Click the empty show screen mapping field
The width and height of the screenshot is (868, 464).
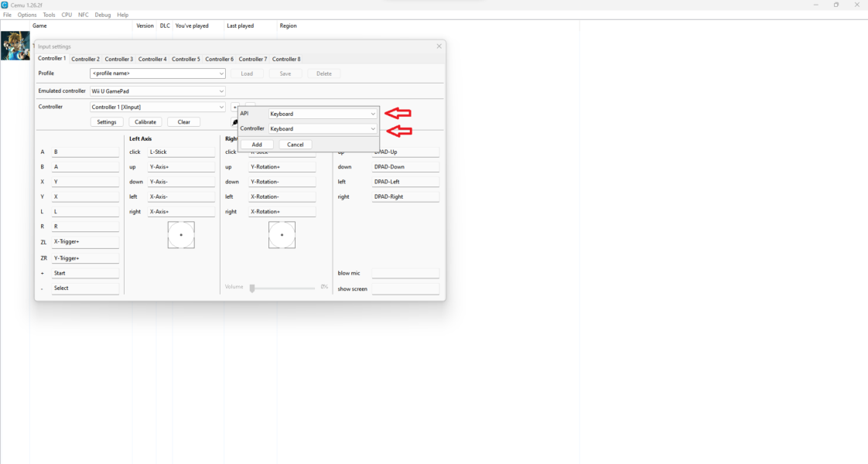406,288
